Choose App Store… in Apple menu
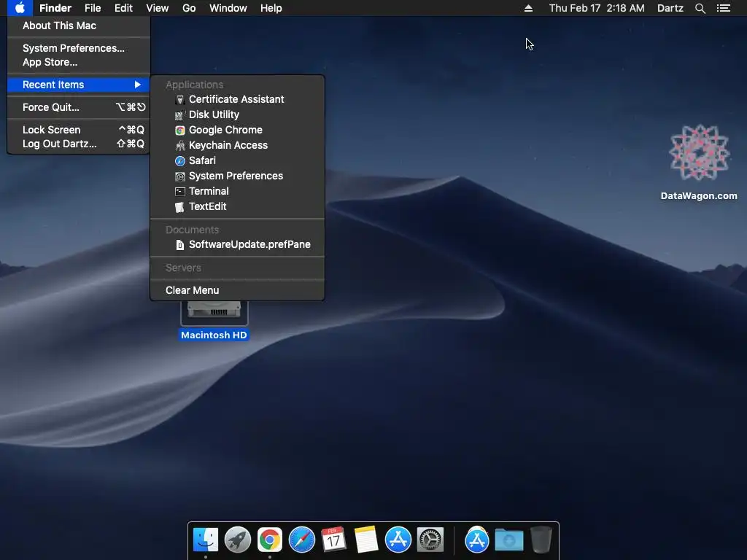 point(79,62)
